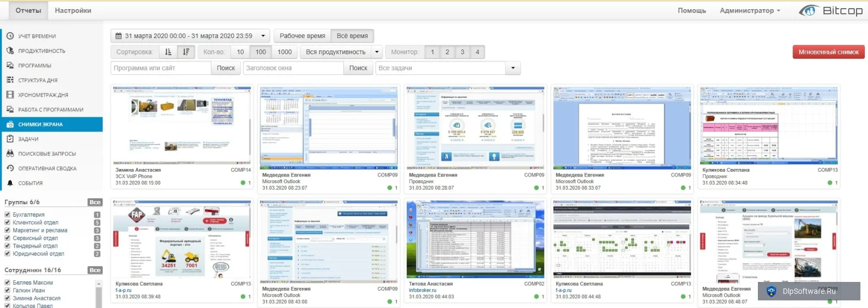The width and height of the screenshot is (868, 308).
Task: Choose monitor 1
Action: [432, 52]
